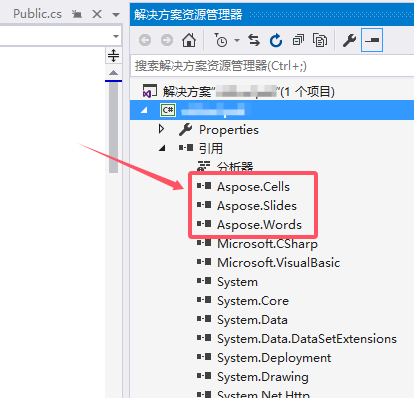Select the Aspose.Words reference
This screenshot has height=398, width=414.
pyautogui.click(x=259, y=225)
